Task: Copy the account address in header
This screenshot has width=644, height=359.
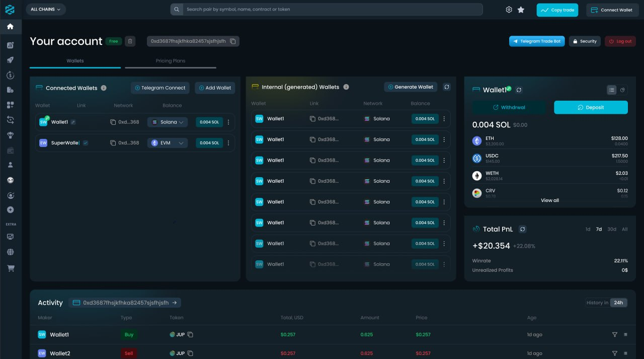Action: click(x=233, y=41)
